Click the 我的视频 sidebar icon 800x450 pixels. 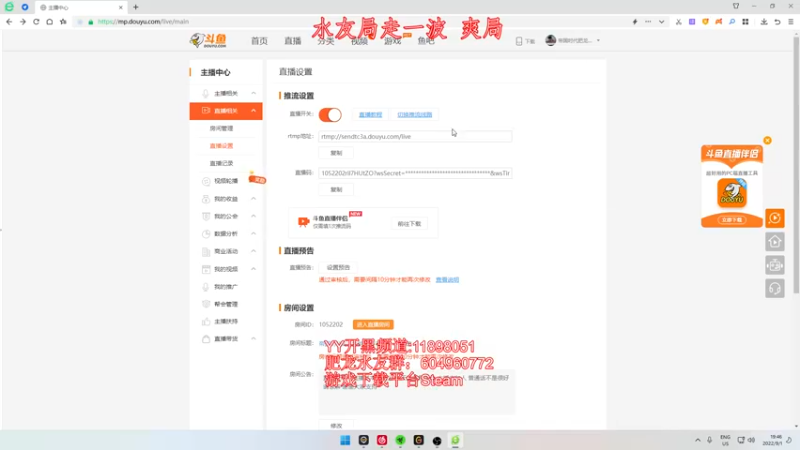pos(206,269)
